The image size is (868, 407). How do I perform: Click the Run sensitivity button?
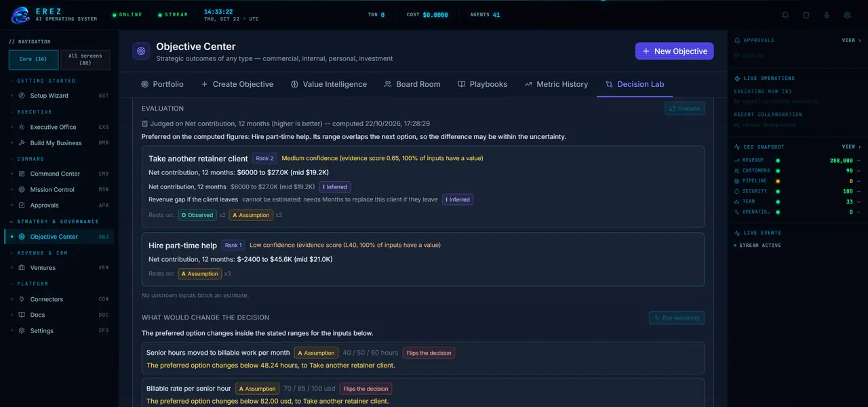pyautogui.click(x=677, y=317)
